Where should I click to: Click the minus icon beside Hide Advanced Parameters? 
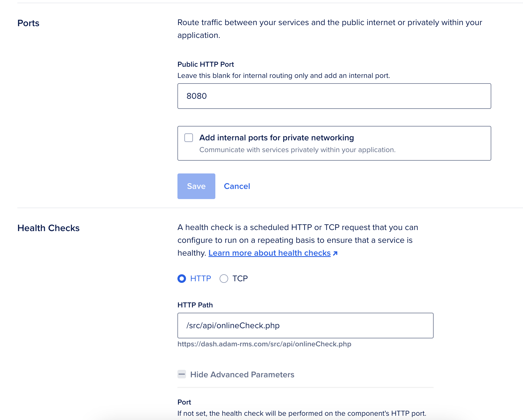coord(182,374)
